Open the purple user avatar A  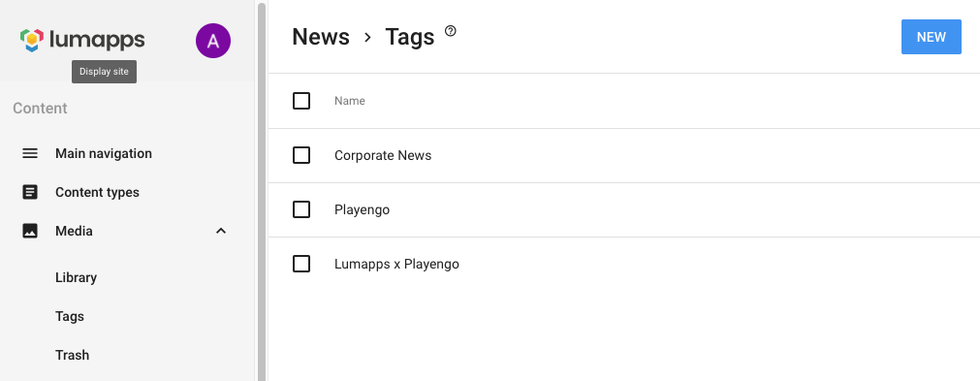(213, 42)
